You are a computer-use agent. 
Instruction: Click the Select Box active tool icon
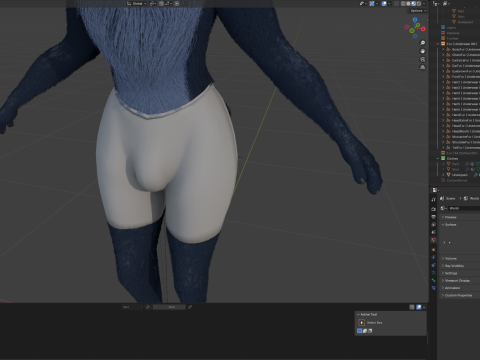point(362,322)
